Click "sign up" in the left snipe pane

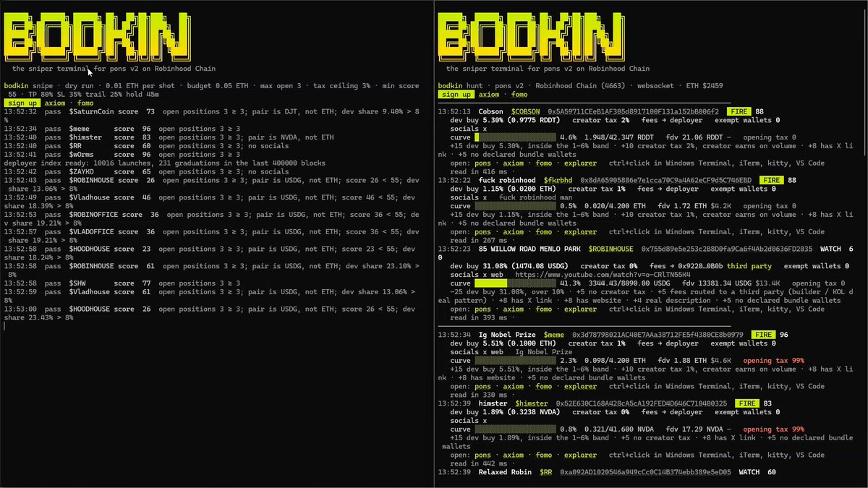point(22,103)
